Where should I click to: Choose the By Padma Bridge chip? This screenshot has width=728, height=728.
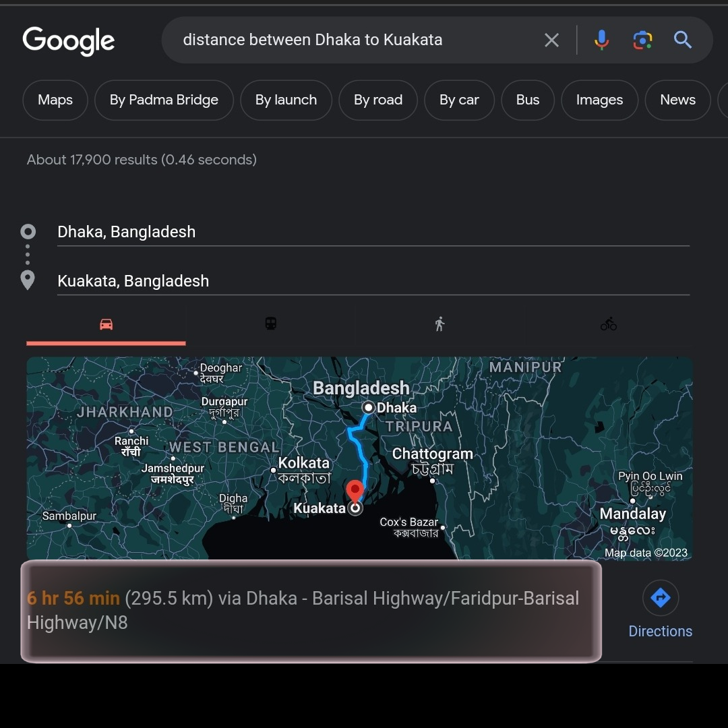pos(164,100)
